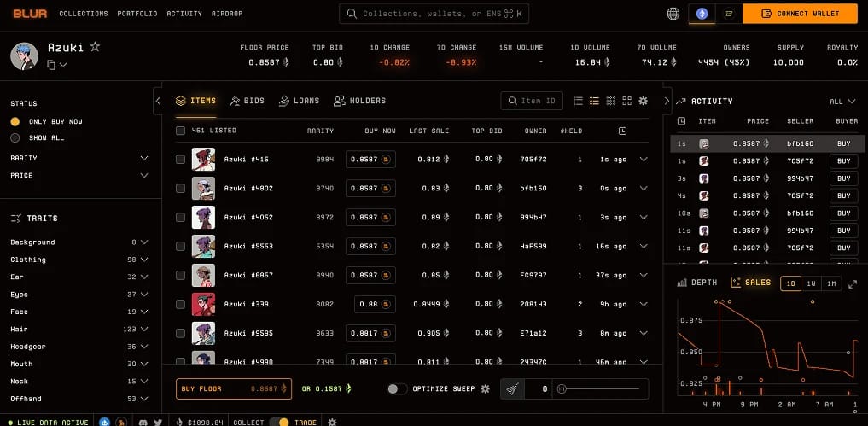Click the Azuki collection avatar

[25, 56]
